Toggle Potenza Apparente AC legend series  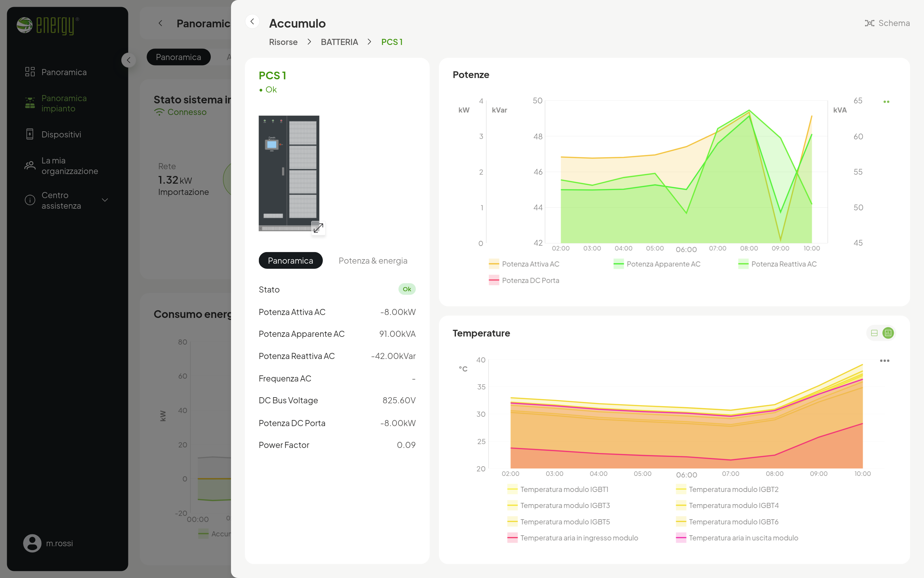(x=657, y=264)
